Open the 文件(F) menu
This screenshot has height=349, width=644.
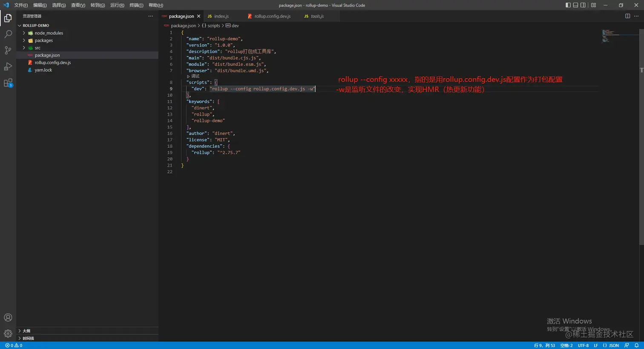pyautogui.click(x=21, y=5)
